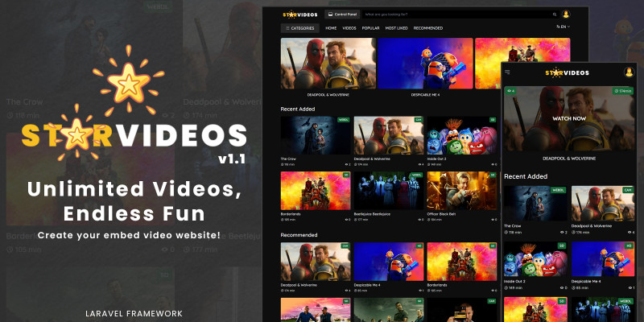Viewport: 644px width, 322px height.
Task: Expand the EN language dropdown
Action: tap(563, 27)
